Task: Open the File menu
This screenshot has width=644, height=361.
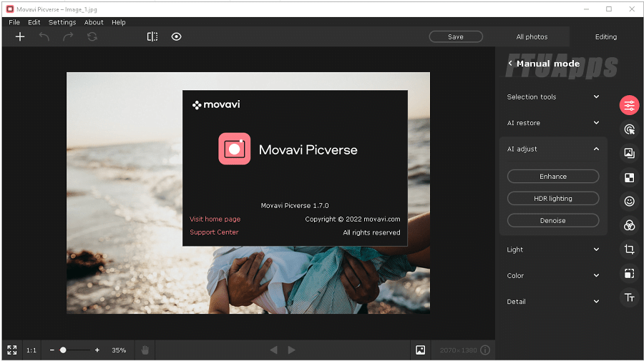Action: point(14,22)
